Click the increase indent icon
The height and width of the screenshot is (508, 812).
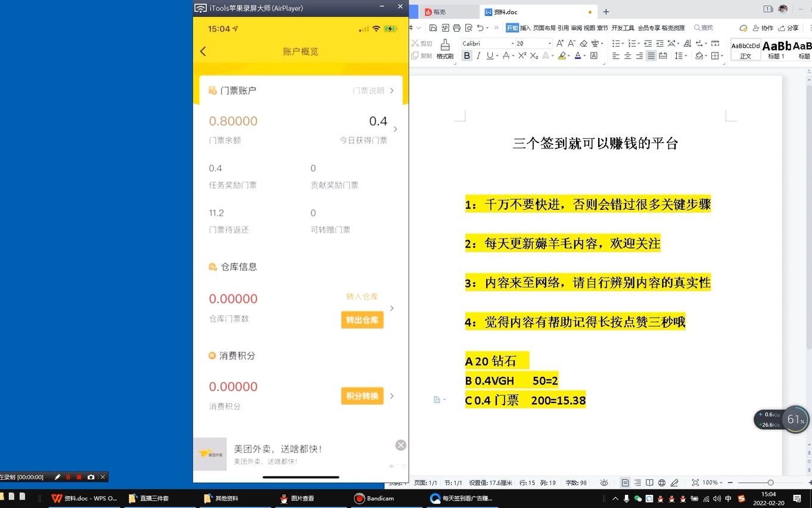click(659, 43)
